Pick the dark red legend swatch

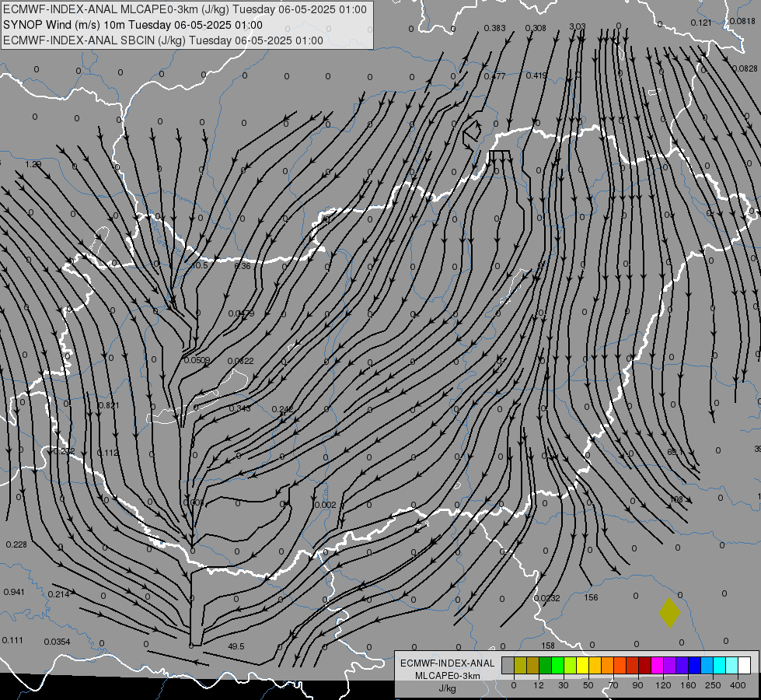[x=644, y=665]
